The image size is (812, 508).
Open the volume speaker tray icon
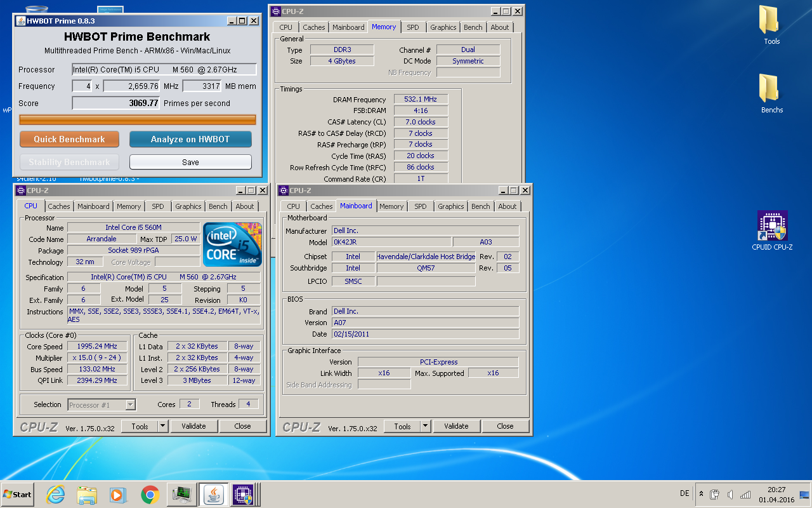[731, 495]
